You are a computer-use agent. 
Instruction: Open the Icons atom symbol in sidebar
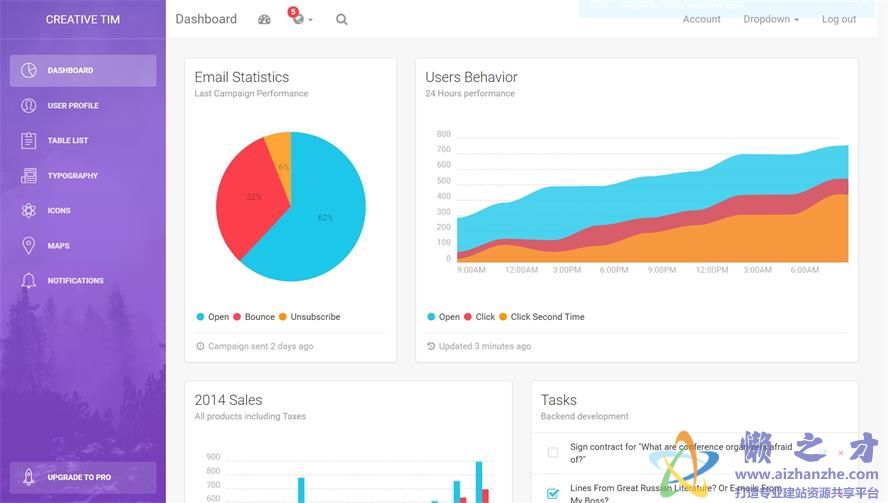[x=29, y=210]
